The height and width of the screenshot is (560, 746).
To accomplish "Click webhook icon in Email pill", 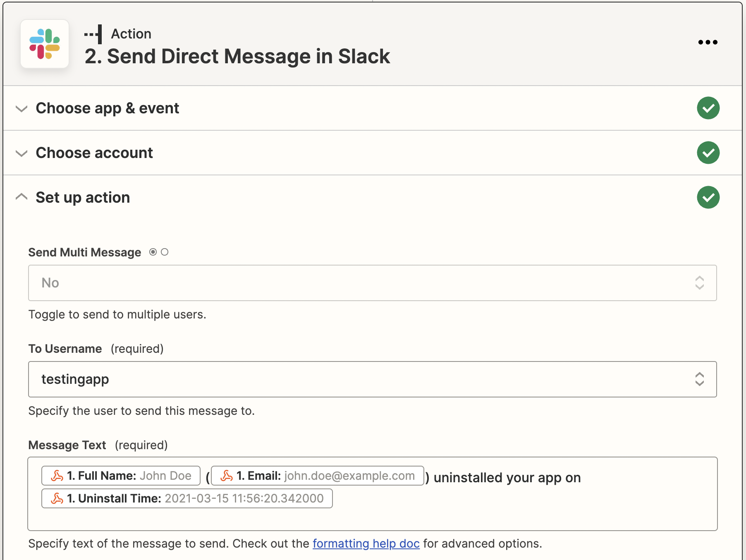I will (227, 476).
